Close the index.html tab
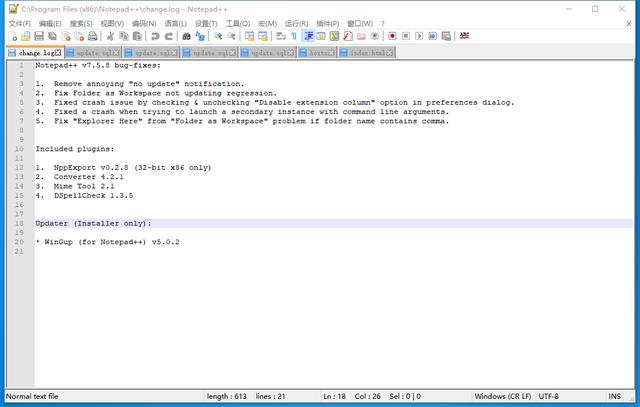This screenshot has height=407, width=640. tap(389, 53)
